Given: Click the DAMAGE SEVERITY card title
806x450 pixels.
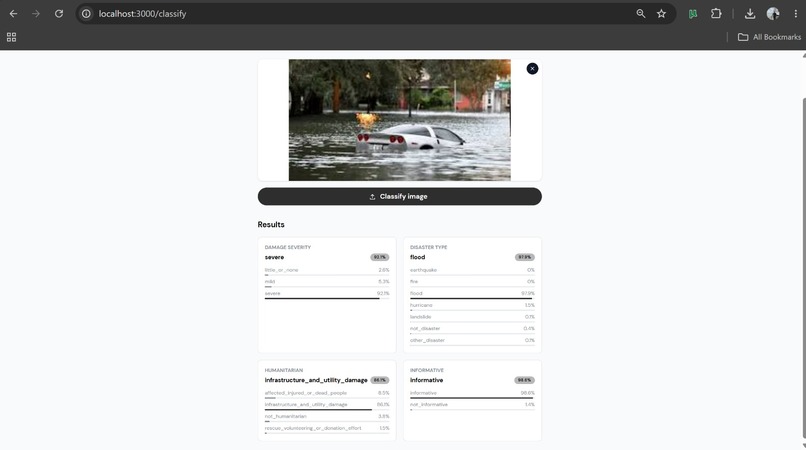Looking at the screenshot, I should pyautogui.click(x=288, y=247).
